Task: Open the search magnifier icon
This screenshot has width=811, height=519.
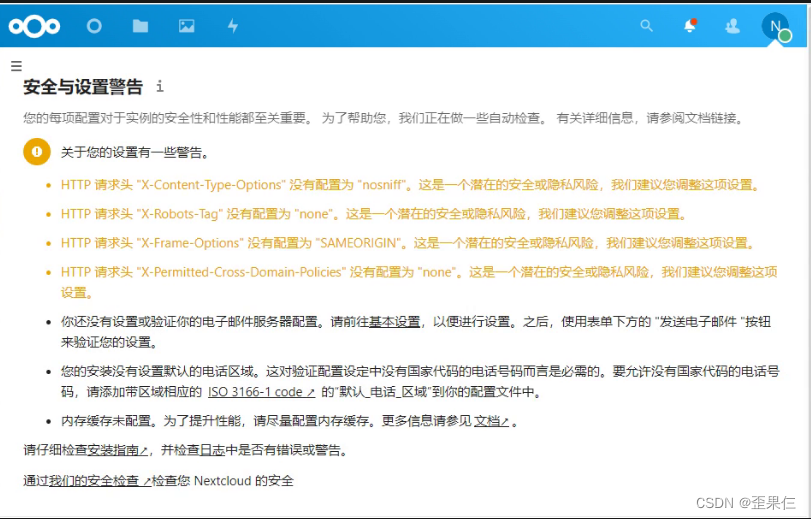Action: pyautogui.click(x=647, y=26)
